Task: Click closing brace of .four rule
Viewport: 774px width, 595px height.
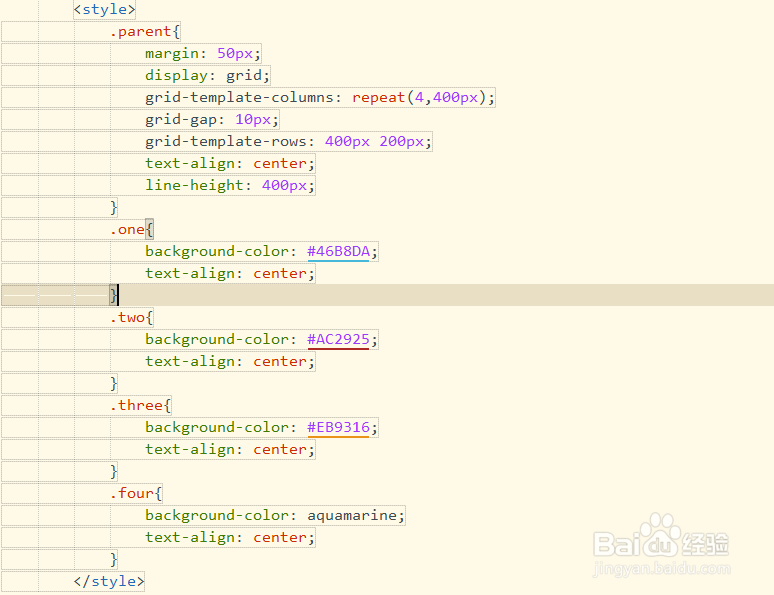Action: (114, 559)
